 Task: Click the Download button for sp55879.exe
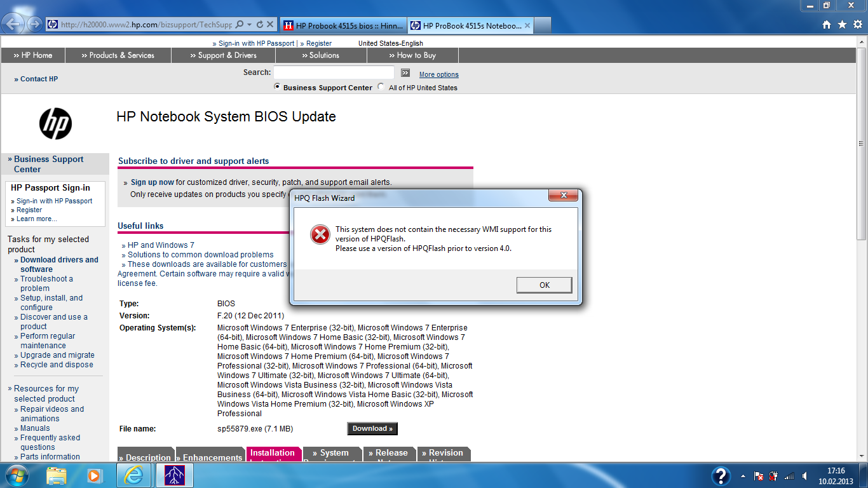[x=372, y=429]
